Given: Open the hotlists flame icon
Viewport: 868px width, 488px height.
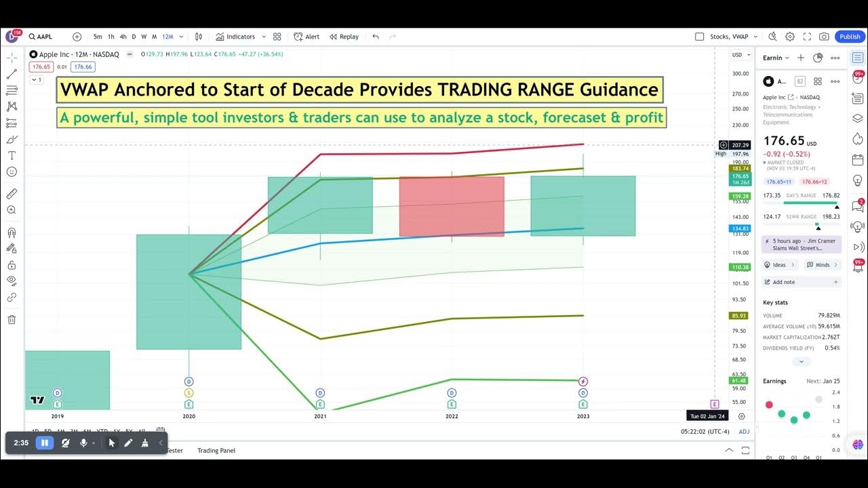Looking at the screenshot, I should 858,139.
